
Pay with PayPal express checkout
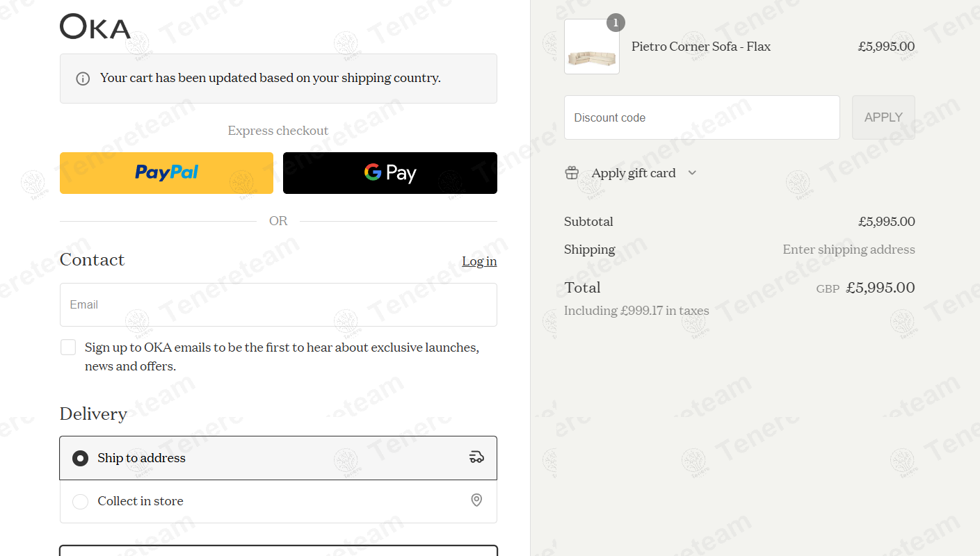[x=166, y=173]
